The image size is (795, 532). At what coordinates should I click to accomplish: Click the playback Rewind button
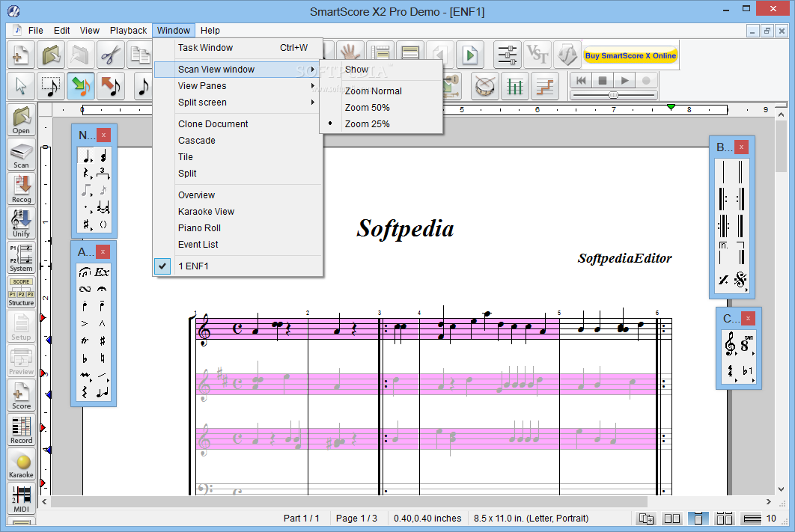[x=582, y=81]
